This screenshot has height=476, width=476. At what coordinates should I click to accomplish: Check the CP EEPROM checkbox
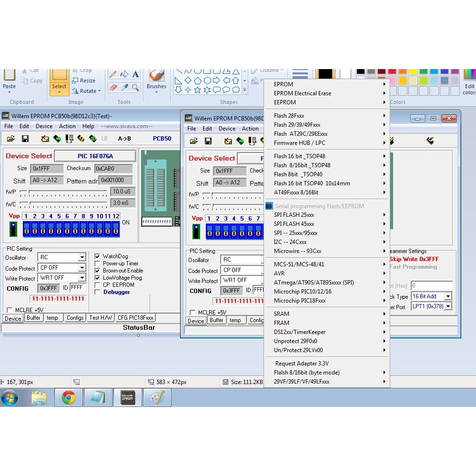[98, 285]
